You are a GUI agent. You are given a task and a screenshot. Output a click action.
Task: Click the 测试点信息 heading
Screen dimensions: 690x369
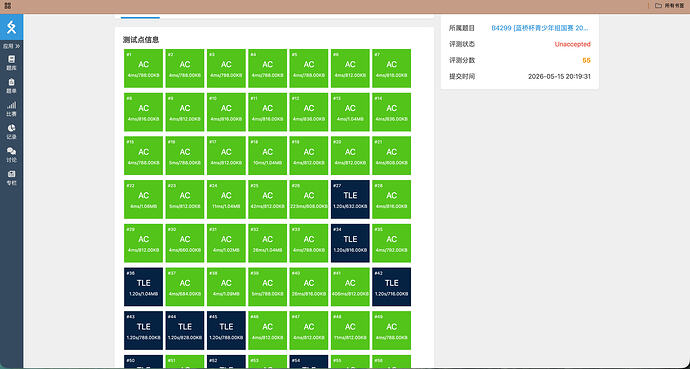tap(141, 40)
